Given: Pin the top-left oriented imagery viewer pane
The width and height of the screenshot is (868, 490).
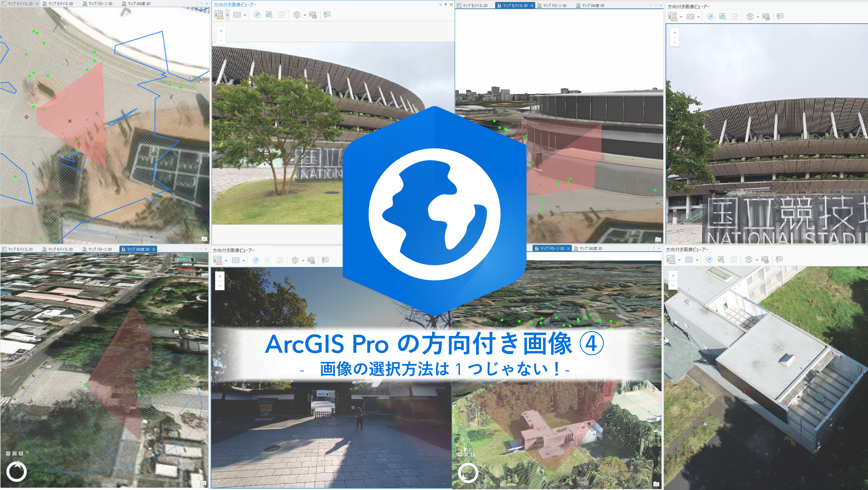Looking at the screenshot, I should click(x=446, y=4).
